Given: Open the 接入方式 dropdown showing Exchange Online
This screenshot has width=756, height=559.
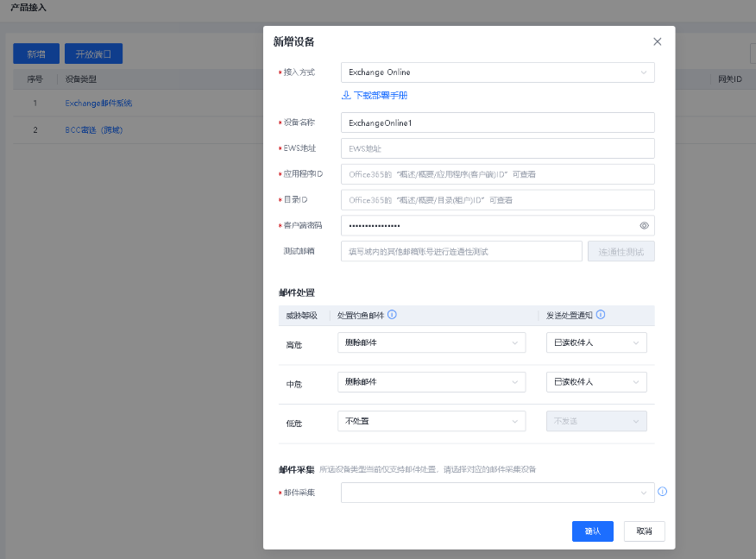Looking at the screenshot, I should pyautogui.click(x=497, y=72).
